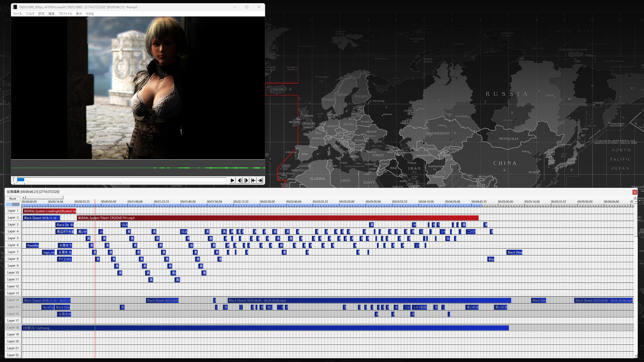Select the 8周年 Ti clip on Layer 6
Screen dimensions: 644x362
(65, 245)
